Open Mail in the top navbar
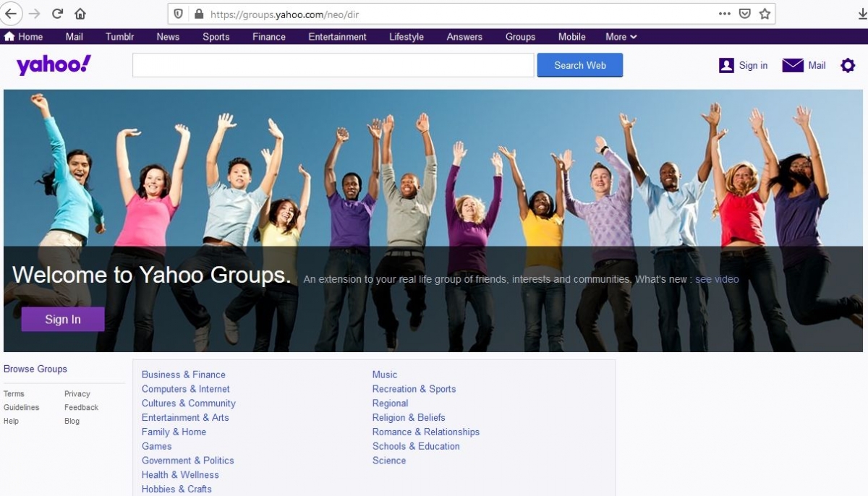868x496 pixels. tap(74, 37)
